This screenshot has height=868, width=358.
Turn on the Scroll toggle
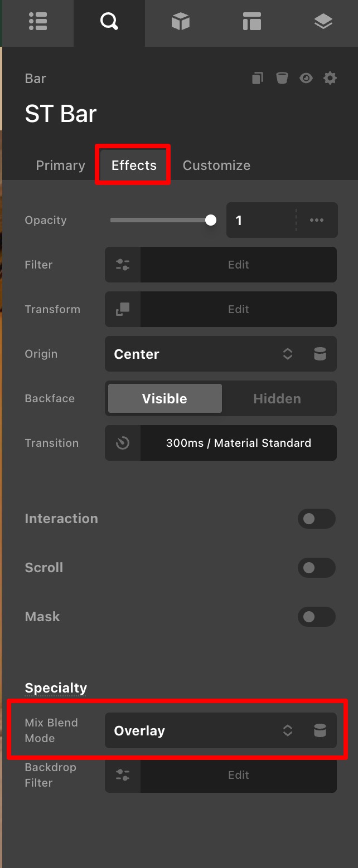tap(316, 568)
